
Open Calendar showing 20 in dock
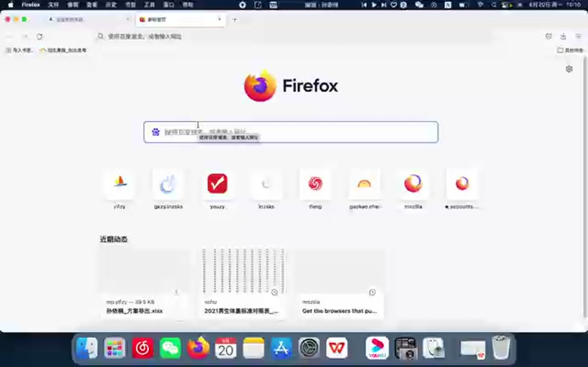[x=226, y=348]
